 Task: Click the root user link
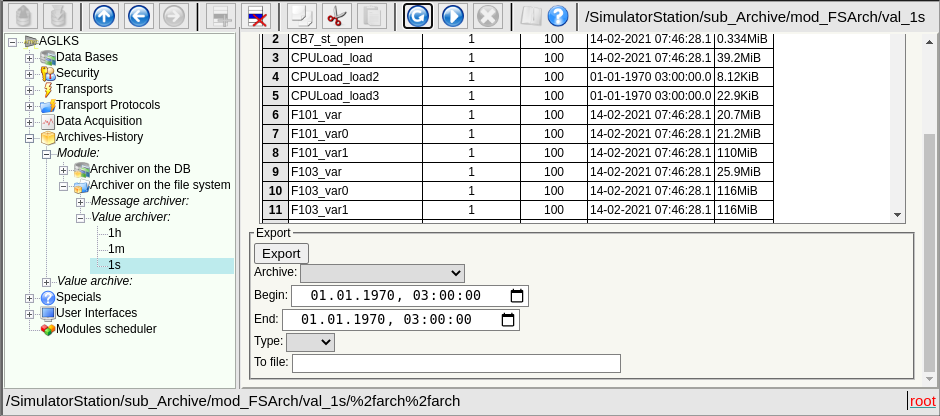(x=922, y=400)
